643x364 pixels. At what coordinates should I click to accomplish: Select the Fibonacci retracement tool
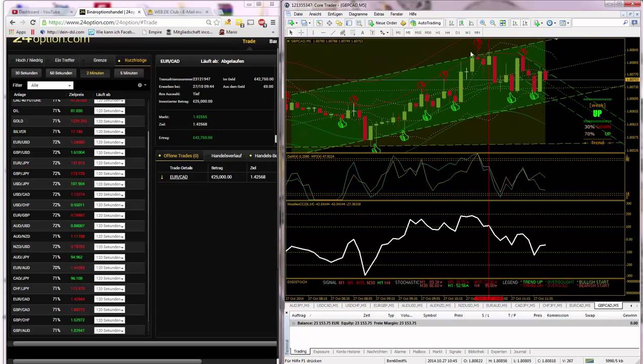pos(352,32)
